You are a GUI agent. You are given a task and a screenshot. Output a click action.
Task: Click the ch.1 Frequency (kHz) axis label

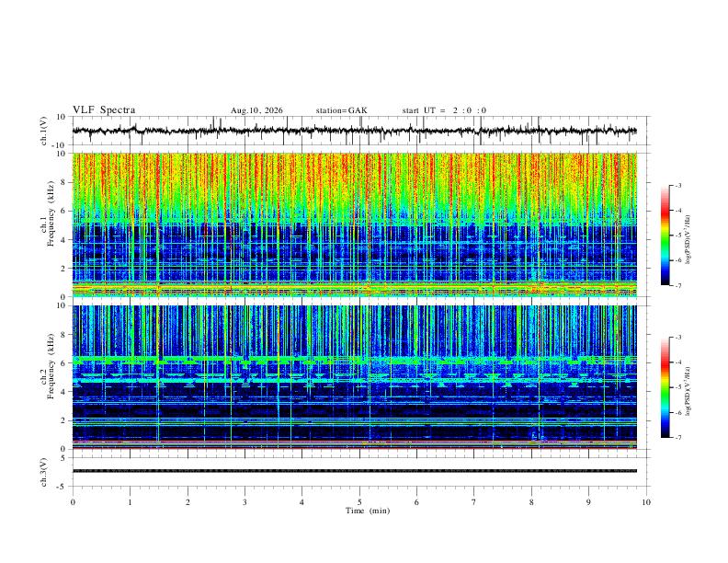[x=47, y=224]
